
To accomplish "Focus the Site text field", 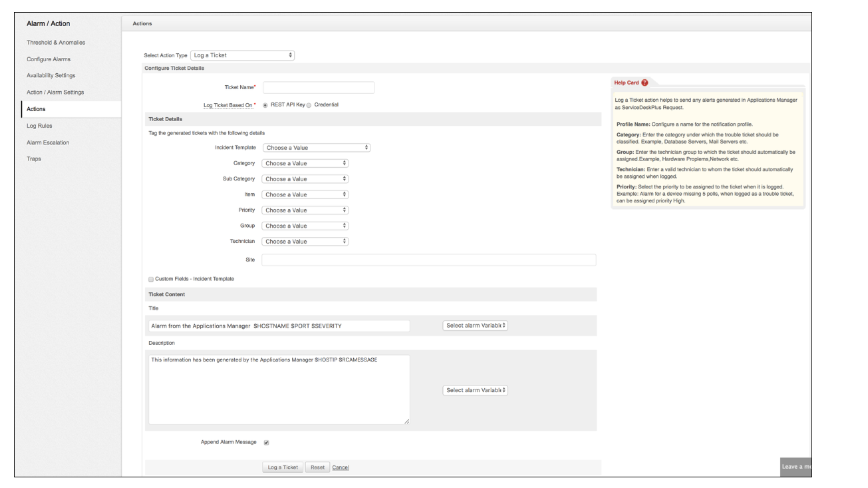I will [x=429, y=260].
